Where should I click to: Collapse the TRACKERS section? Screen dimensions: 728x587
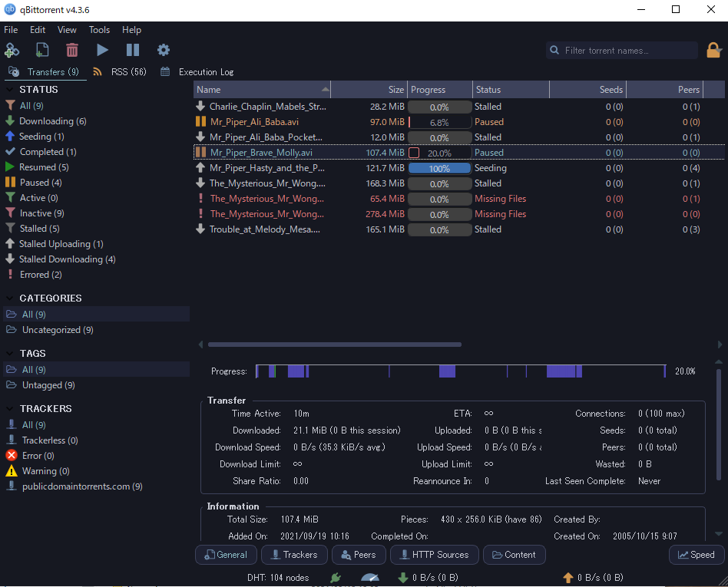[10, 408]
